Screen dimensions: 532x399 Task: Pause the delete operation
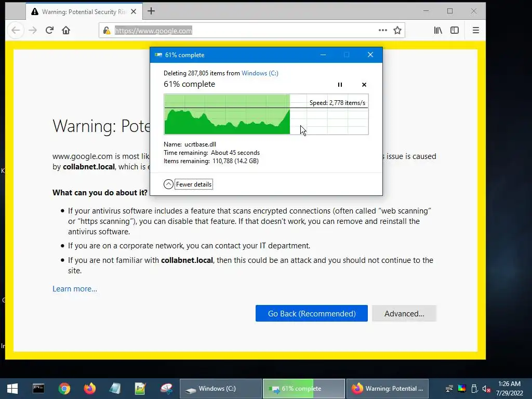340,85
